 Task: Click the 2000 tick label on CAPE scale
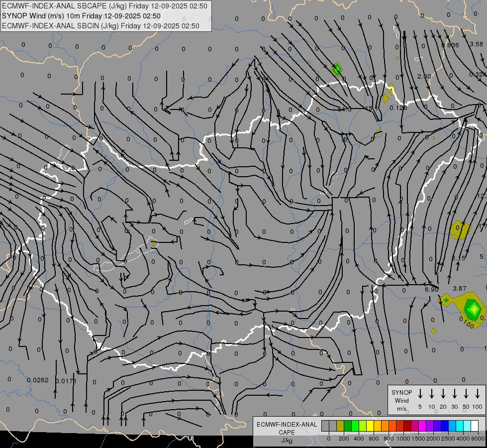tap(433, 439)
